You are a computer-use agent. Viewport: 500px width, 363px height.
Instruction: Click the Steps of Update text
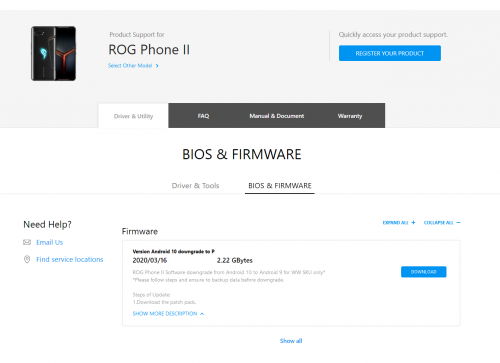pos(151,295)
